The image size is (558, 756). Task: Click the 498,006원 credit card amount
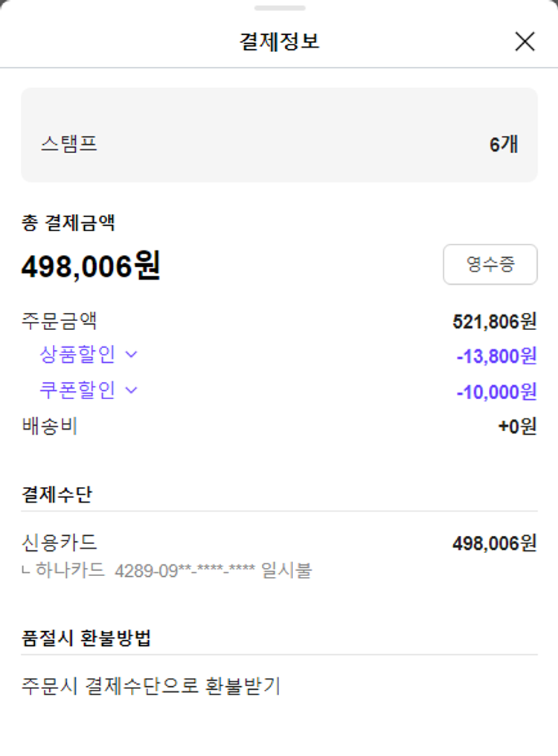pyautogui.click(x=494, y=543)
